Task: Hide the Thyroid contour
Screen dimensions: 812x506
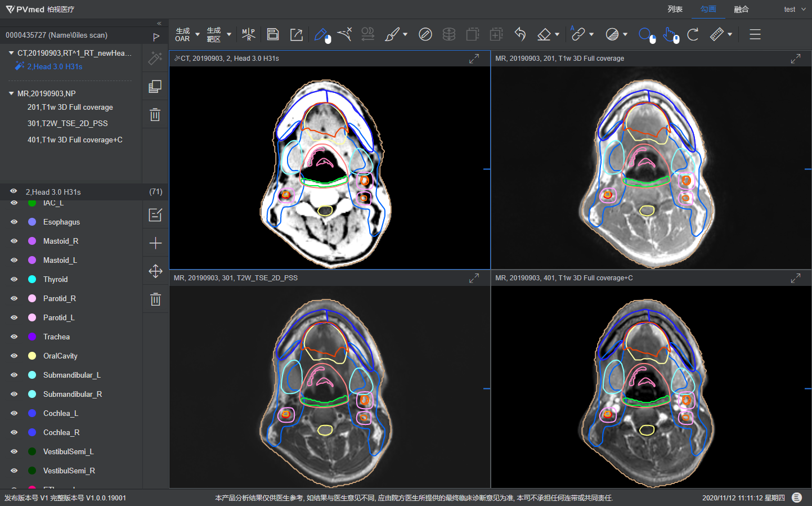Action: tap(14, 279)
